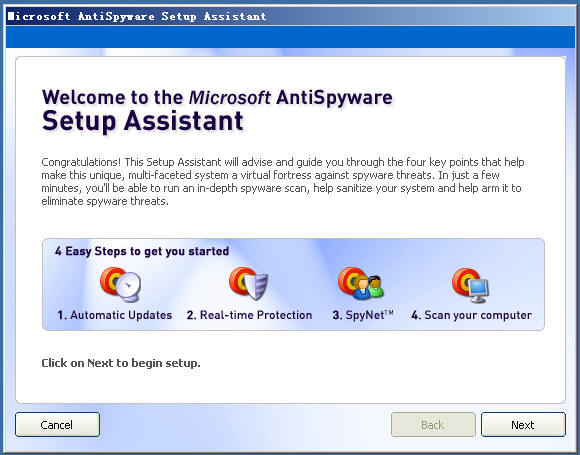
Task: Select the "4. Scan your computer" label
Action: (472, 315)
